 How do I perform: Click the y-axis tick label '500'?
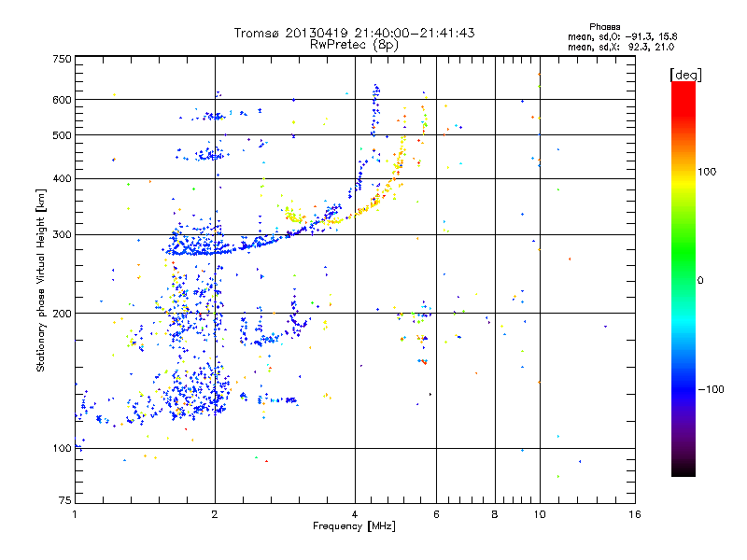(62, 135)
